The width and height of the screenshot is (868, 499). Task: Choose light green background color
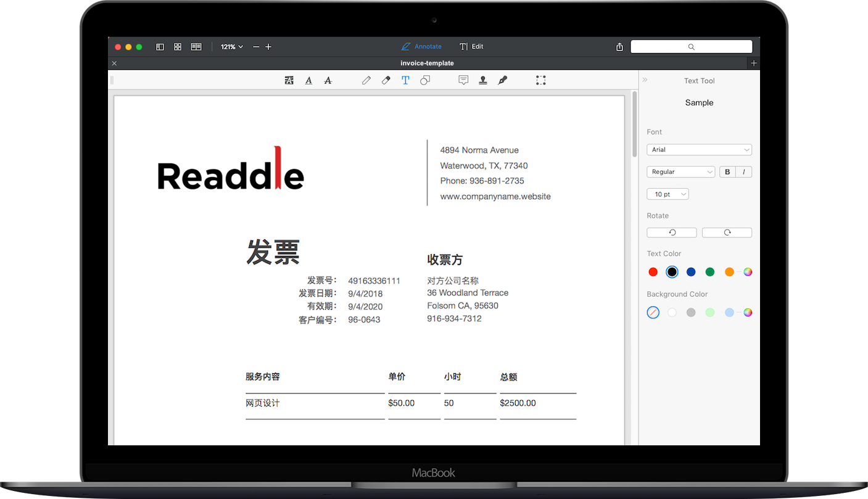coord(710,313)
